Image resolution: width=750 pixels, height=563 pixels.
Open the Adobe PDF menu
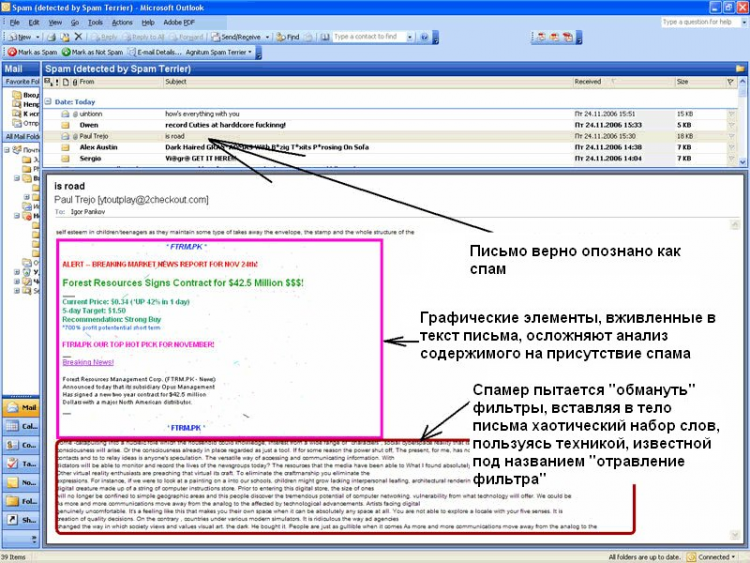pyautogui.click(x=179, y=22)
